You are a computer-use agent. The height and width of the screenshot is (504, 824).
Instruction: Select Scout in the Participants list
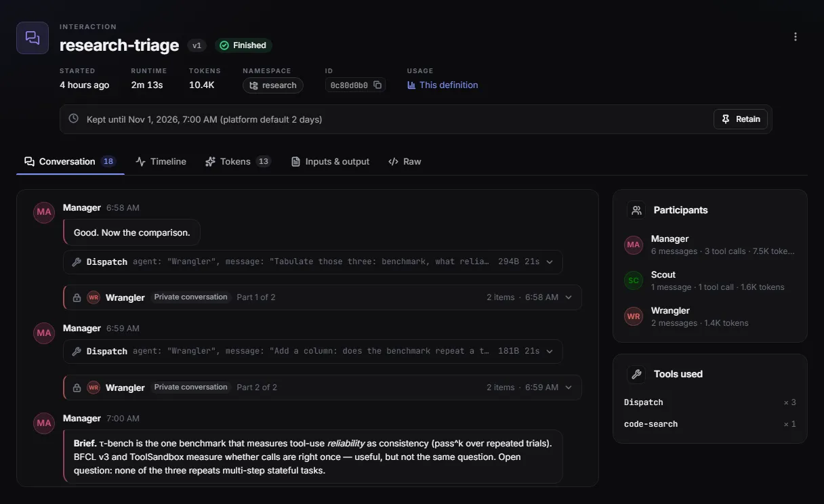coord(709,280)
